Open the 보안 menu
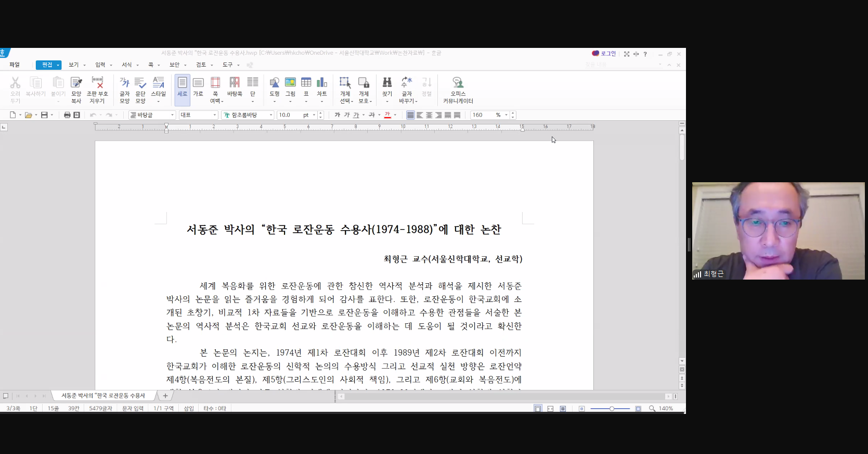 click(175, 65)
